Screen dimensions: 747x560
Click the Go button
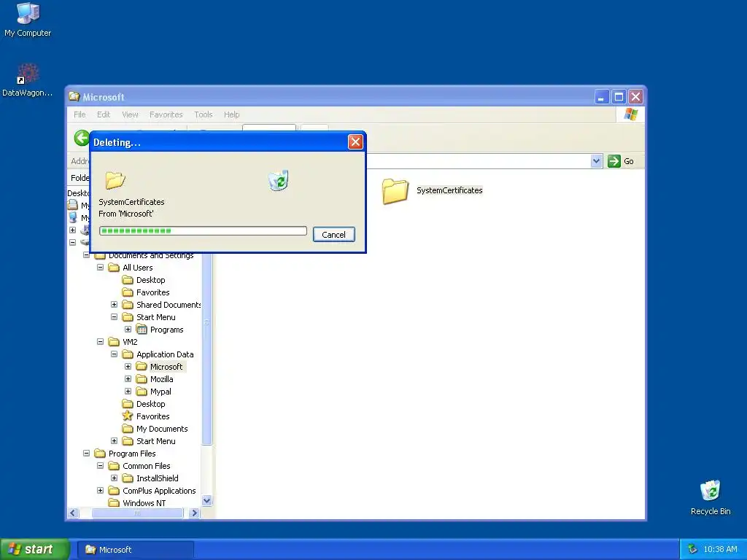point(622,161)
